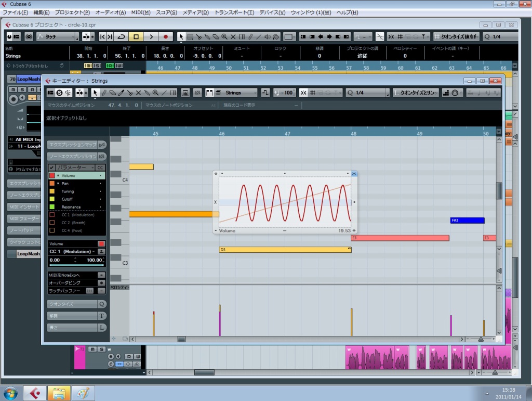Open the automation mode touch dropdown
The height and width of the screenshot is (401, 532).
pyautogui.click(x=58, y=37)
